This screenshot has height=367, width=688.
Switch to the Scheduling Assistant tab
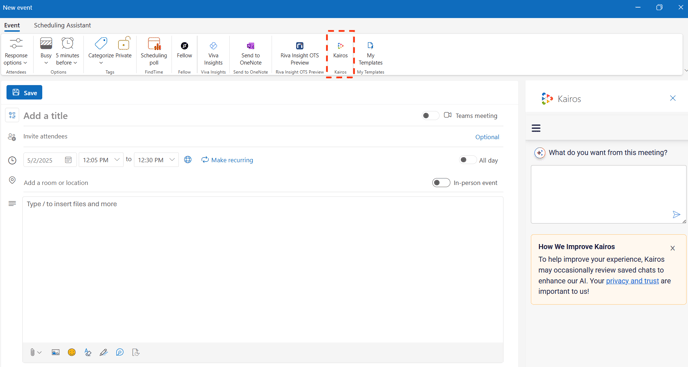pos(62,25)
